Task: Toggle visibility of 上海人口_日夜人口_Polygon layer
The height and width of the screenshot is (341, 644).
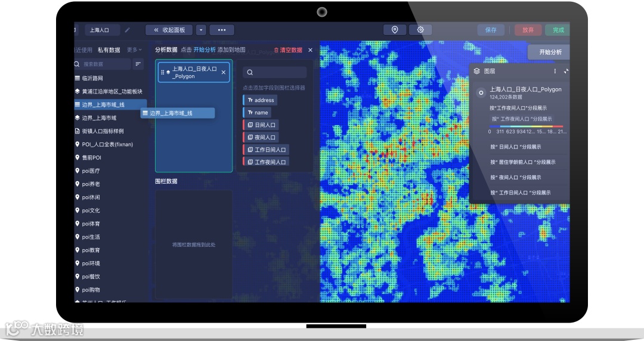Action: point(481,93)
